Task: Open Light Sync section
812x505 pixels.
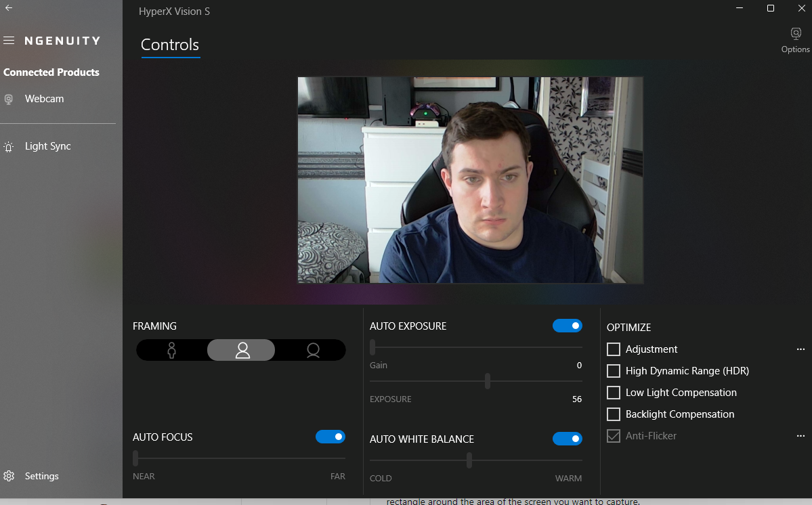Action: click(47, 146)
